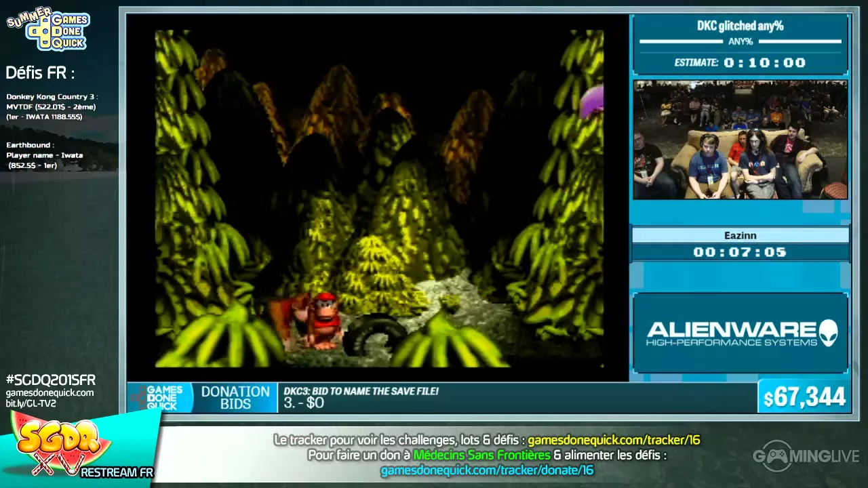Click the ANY% category label
Screen dimensions: 868x488
741,42
